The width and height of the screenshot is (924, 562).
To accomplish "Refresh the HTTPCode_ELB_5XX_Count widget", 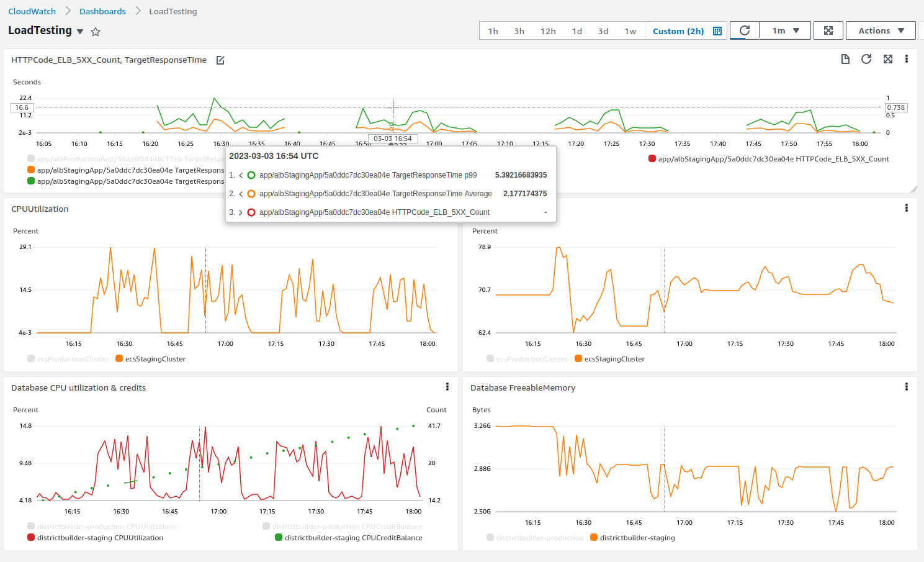I will click(866, 58).
